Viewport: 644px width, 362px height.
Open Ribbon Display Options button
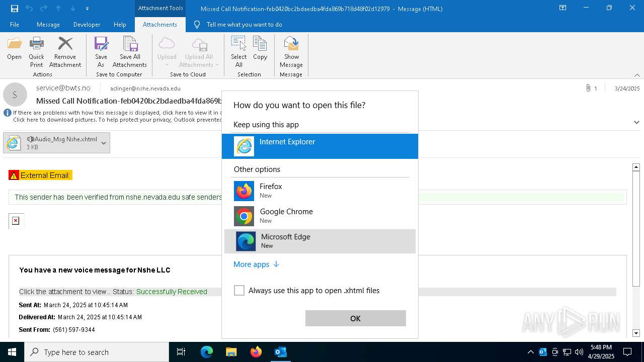click(x=562, y=8)
